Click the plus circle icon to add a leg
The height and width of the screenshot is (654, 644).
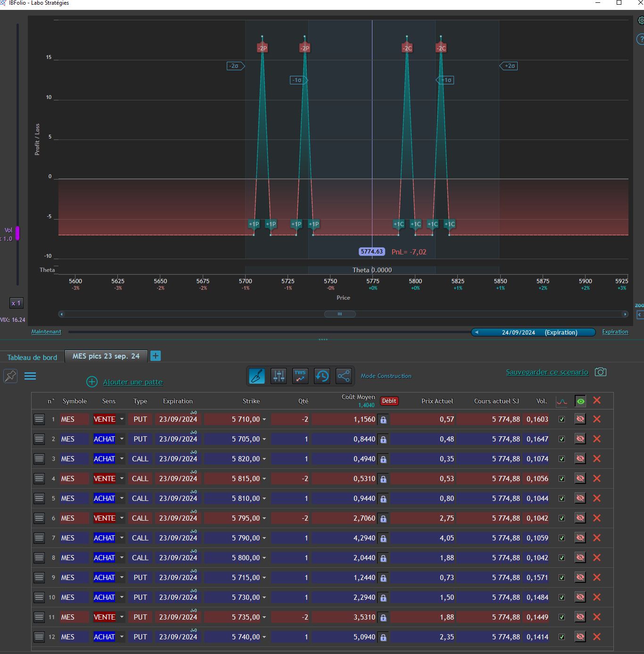tap(92, 382)
